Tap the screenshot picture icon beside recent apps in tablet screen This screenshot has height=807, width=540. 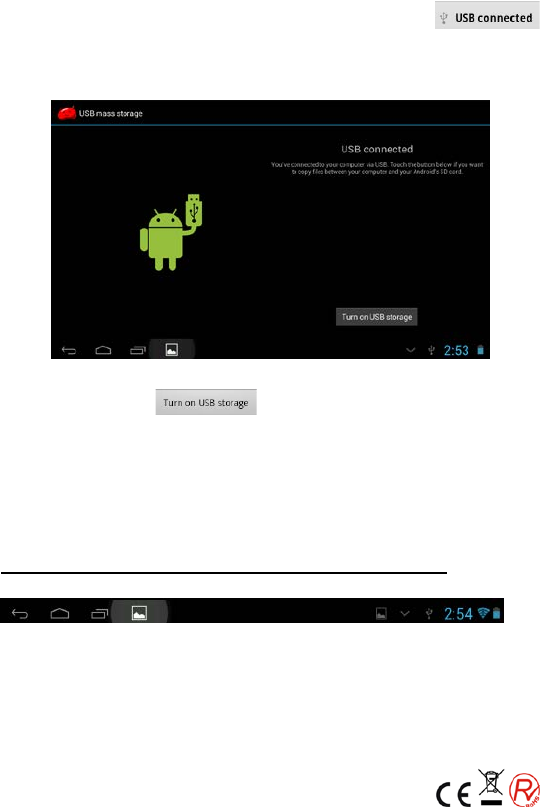click(x=171, y=350)
